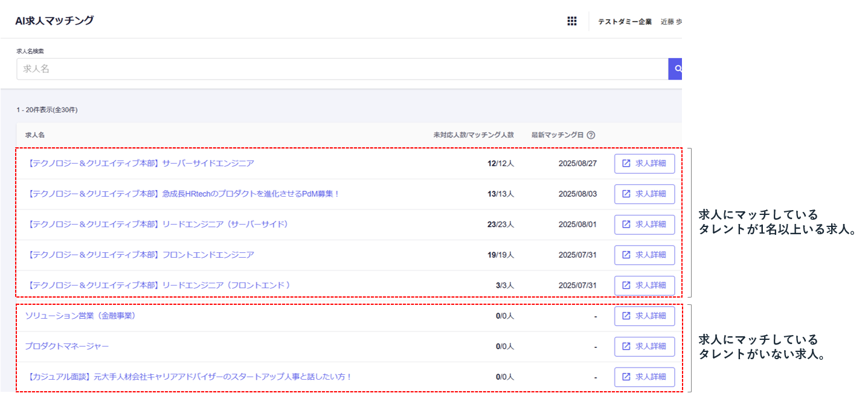
Task: Open 求人詳細 for リードエンジニア（フロントエンド）
Action: 644,286
